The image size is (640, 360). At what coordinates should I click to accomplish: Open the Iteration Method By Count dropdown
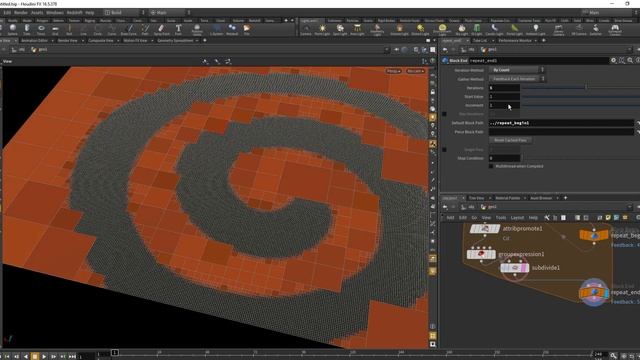[517, 70]
